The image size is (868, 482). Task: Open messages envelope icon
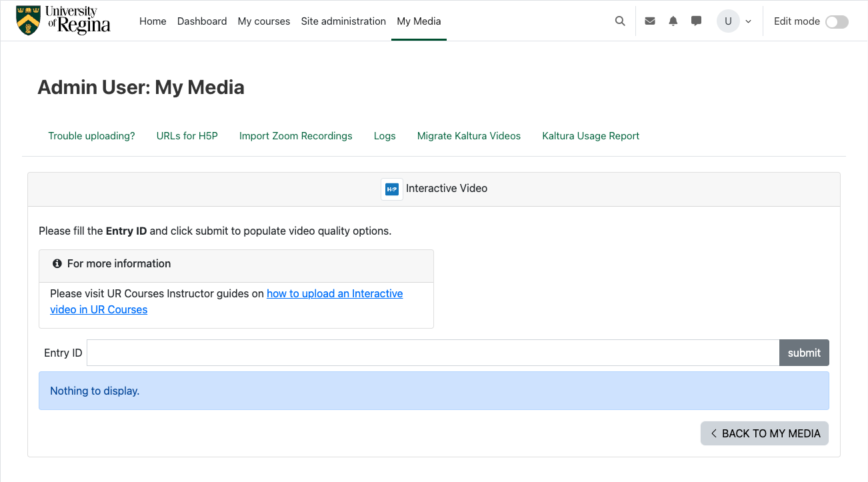pos(650,21)
